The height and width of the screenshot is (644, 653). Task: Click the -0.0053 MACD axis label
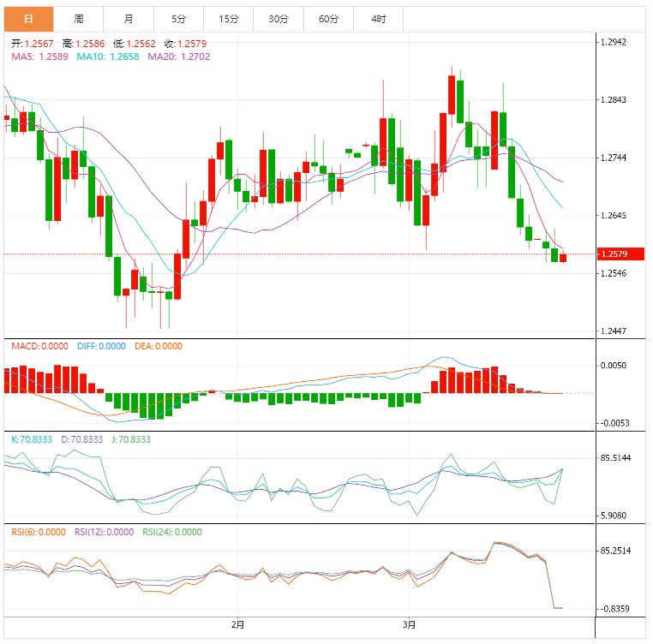point(614,423)
